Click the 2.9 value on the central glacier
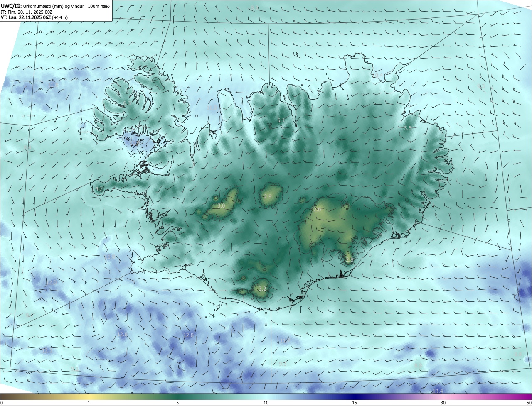Viewport: 532px width, 406px height. point(268,196)
